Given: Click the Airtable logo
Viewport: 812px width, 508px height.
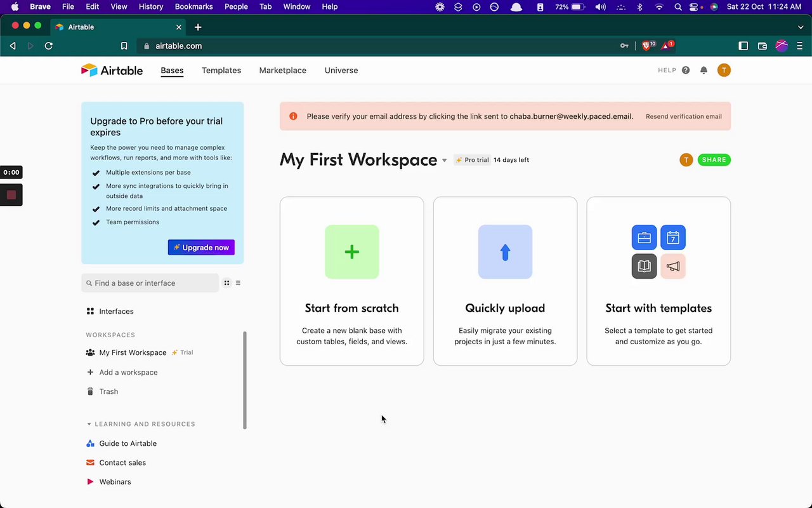Looking at the screenshot, I should (x=112, y=70).
